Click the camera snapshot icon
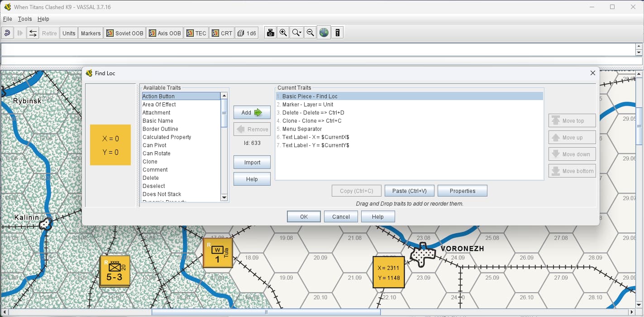The width and height of the screenshot is (644, 317). tap(271, 33)
